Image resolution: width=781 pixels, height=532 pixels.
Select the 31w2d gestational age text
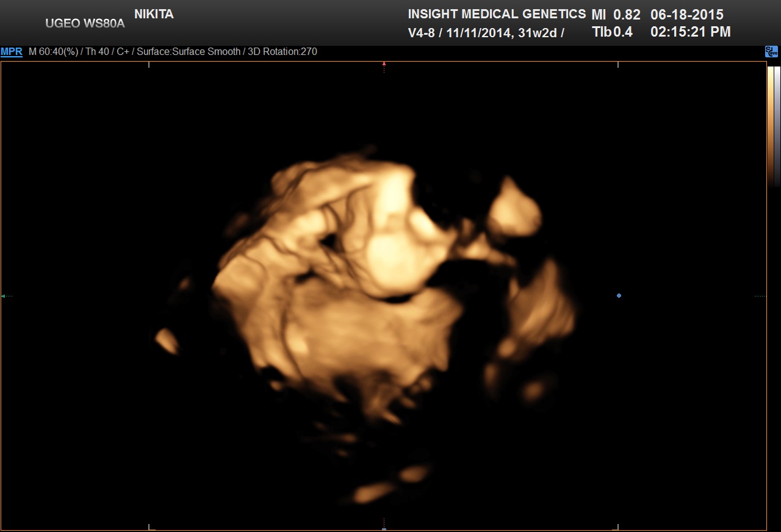point(538,33)
